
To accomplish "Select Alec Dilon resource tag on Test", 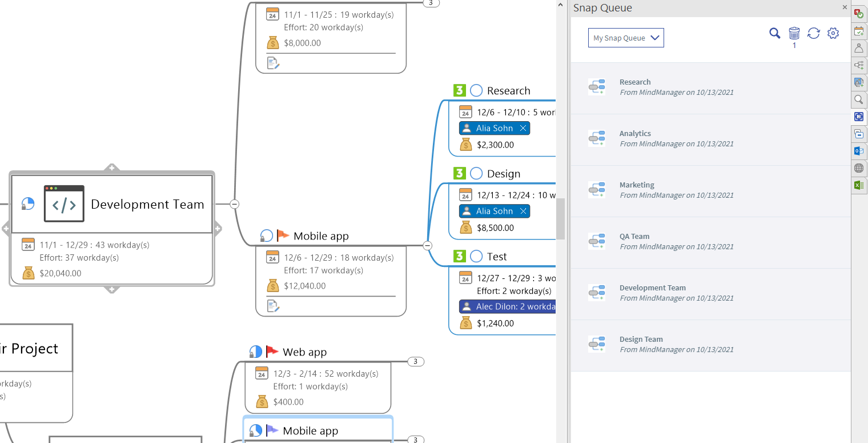I will pos(508,306).
